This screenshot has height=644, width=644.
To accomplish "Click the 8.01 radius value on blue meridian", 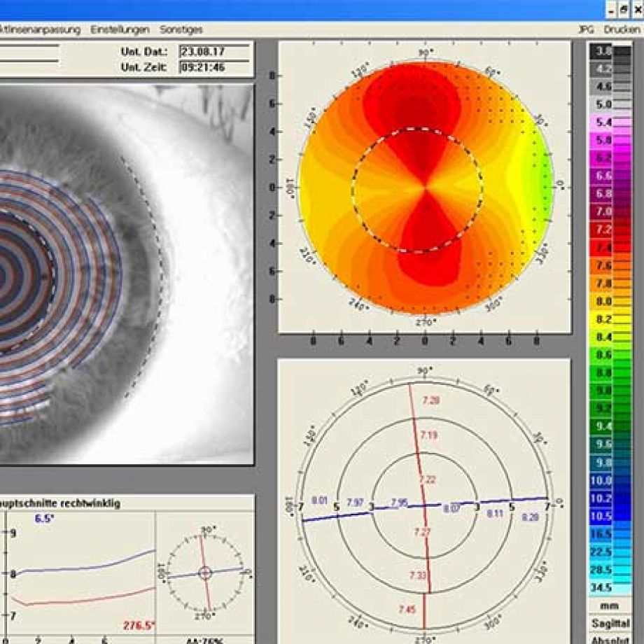I will click(x=319, y=500).
